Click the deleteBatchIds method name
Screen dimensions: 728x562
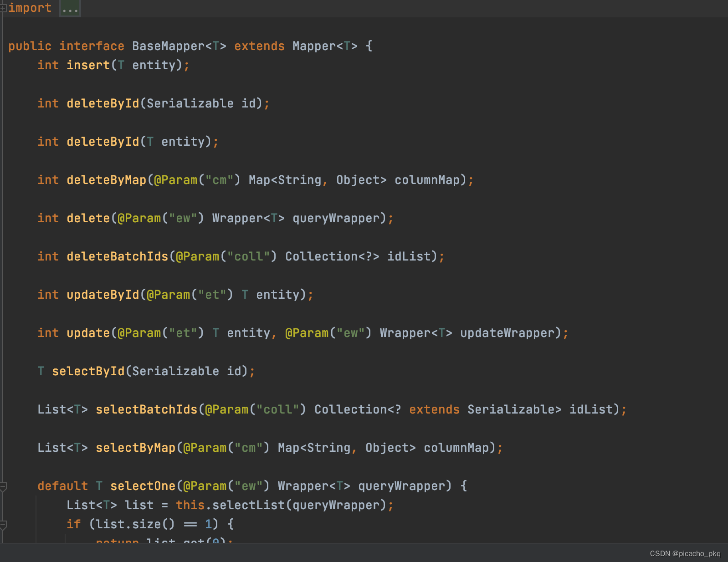(x=118, y=256)
